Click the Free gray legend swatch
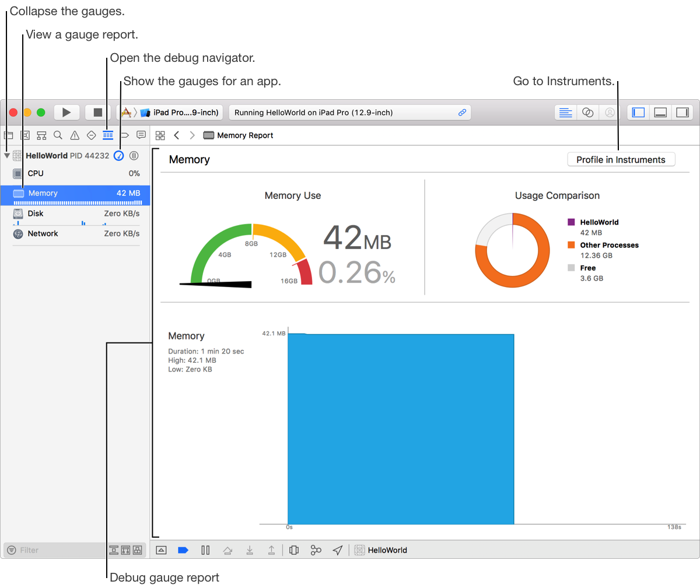700x588 pixels. (x=571, y=268)
